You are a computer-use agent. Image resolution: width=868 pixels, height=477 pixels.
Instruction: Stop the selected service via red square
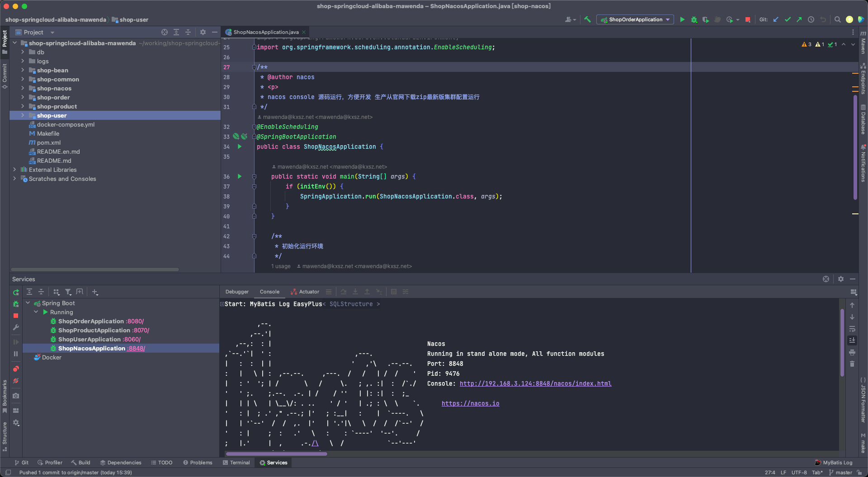(x=16, y=316)
